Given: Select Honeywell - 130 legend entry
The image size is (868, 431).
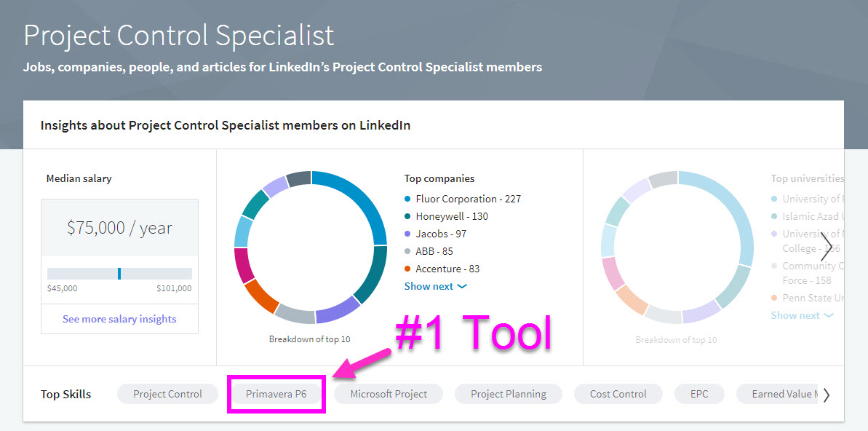Looking at the screenshot, I should 446,217.
